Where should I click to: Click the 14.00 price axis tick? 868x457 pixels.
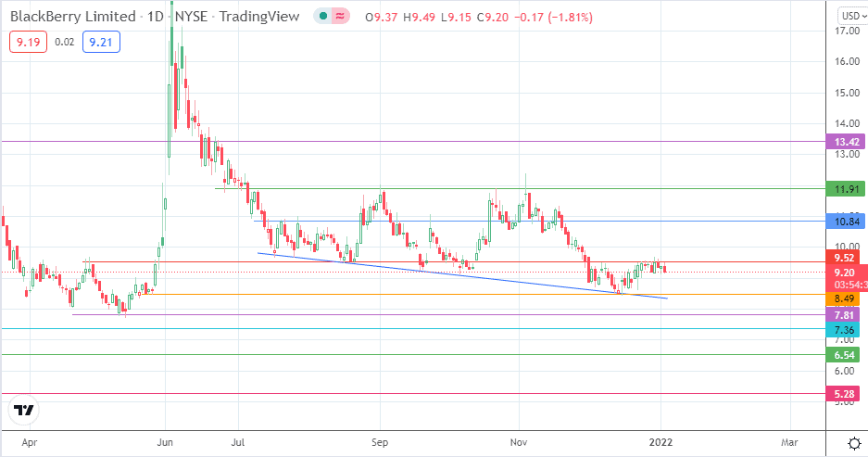click(847, 123)
